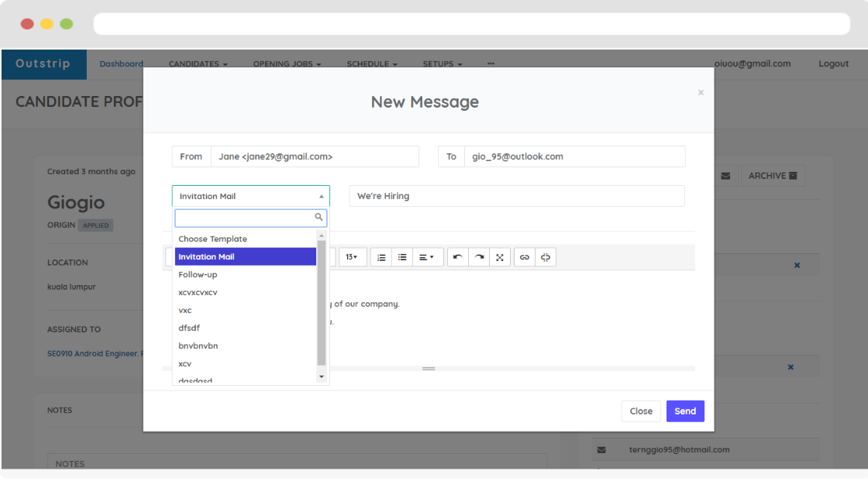Click the oiuou@gmail.com account link
Image resolution: width=868 pixels, height=488 pixels.
[x=753, y=64]
